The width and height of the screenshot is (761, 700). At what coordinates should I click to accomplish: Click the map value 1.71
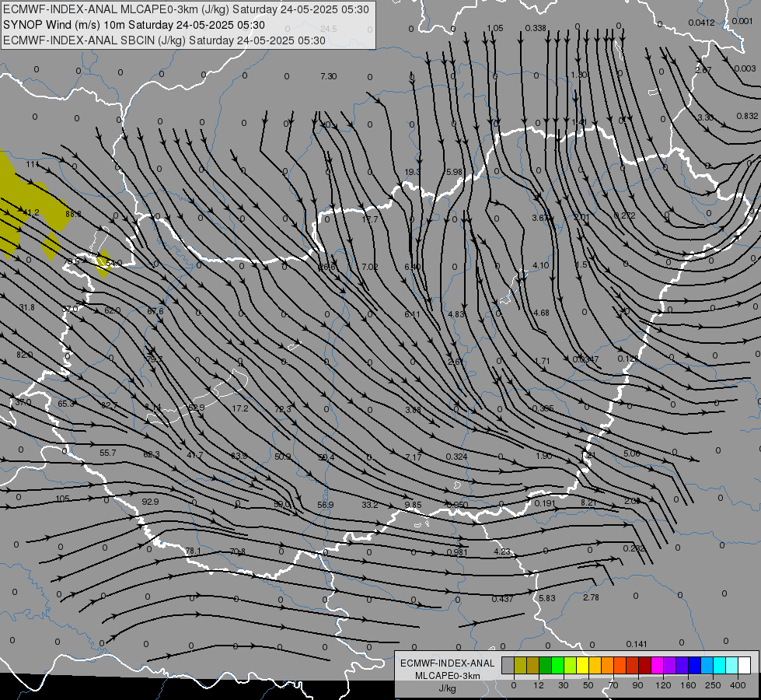click(x=542, y=361)
